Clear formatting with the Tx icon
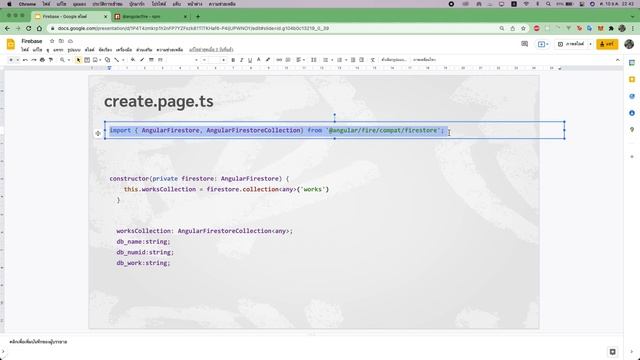The height and width of the screenshot is (360, 640). pos(373,60)
